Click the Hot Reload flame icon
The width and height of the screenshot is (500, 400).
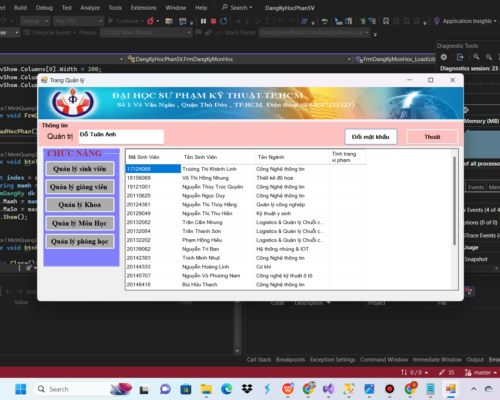[x=151, y=21]
